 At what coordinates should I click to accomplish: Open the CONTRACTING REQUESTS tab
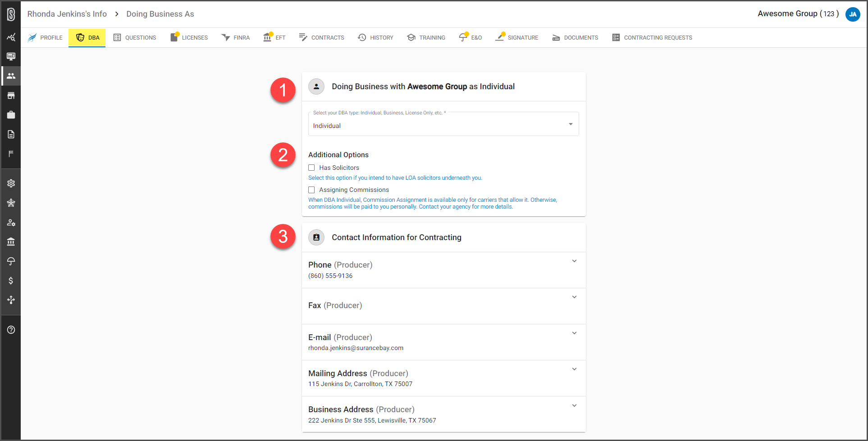pos(652,38)
